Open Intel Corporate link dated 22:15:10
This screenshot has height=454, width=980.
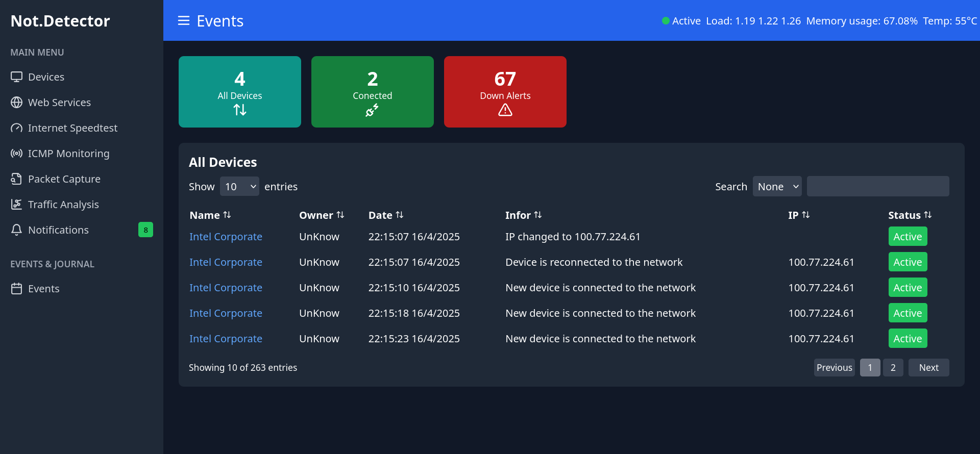click(x=226, y=287)
